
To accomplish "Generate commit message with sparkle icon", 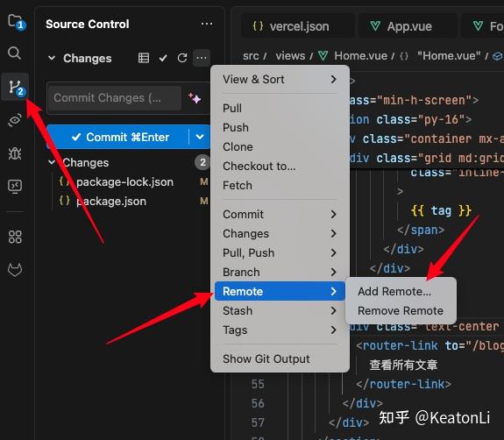I will (195, 97).
